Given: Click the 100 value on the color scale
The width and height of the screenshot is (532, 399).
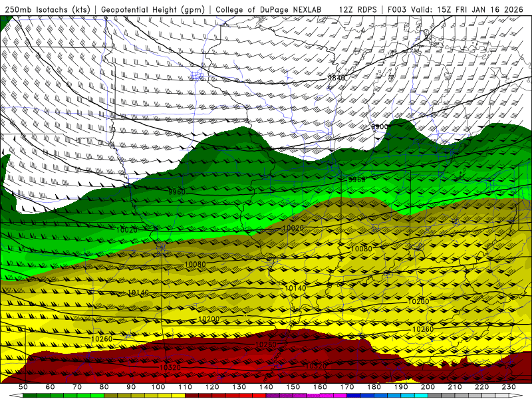Looking at the screenshot, I should click(x=158, y=387).
